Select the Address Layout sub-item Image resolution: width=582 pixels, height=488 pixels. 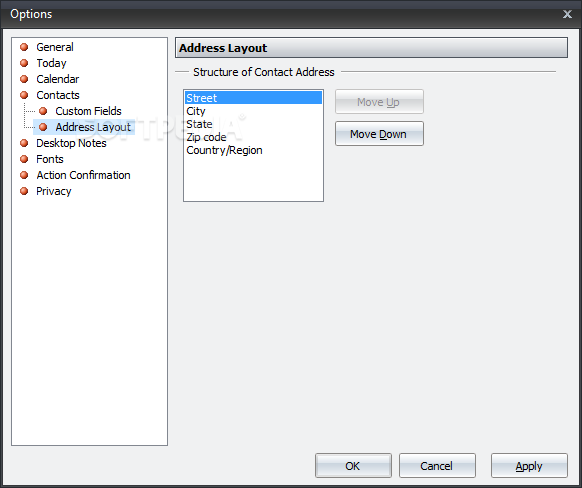[93, 127]
